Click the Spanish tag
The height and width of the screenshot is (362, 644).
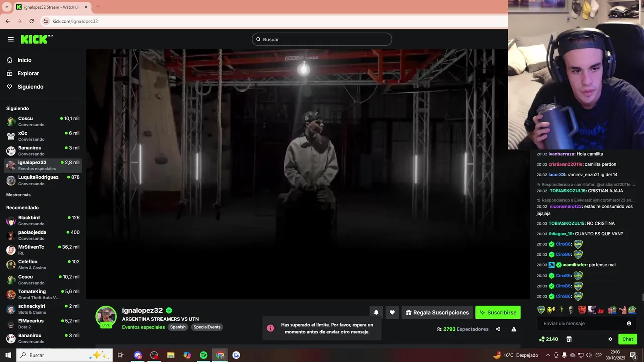[178, 327]
